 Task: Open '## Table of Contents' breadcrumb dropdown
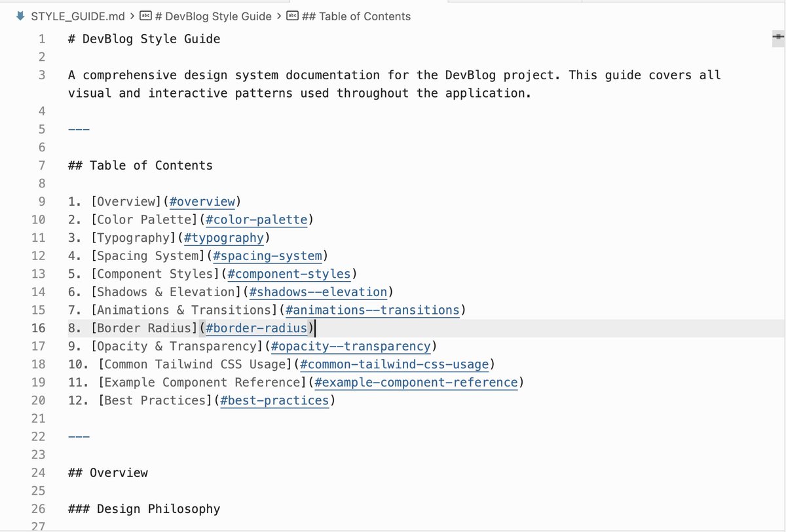pos(356,16)
